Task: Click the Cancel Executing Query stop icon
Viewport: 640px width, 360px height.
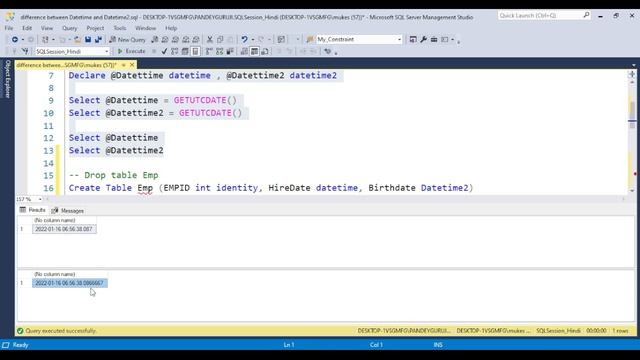Action: [x=154, y=51]
